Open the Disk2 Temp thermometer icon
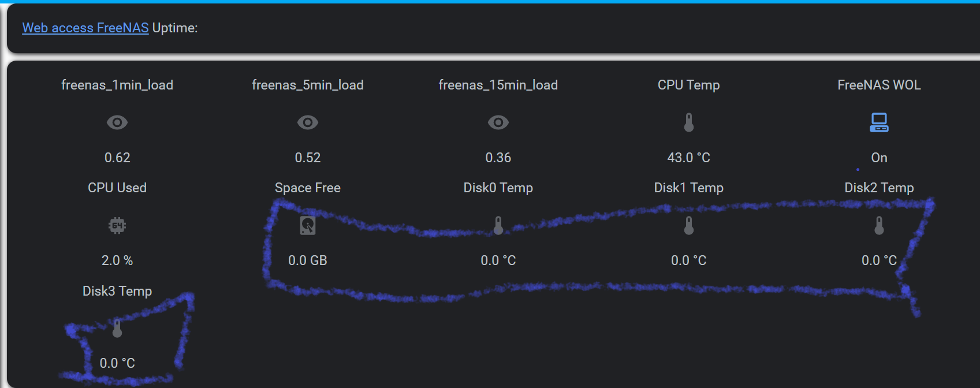This screenshot has height=388, width=980. pyautogui.click(x=879, y=225)
